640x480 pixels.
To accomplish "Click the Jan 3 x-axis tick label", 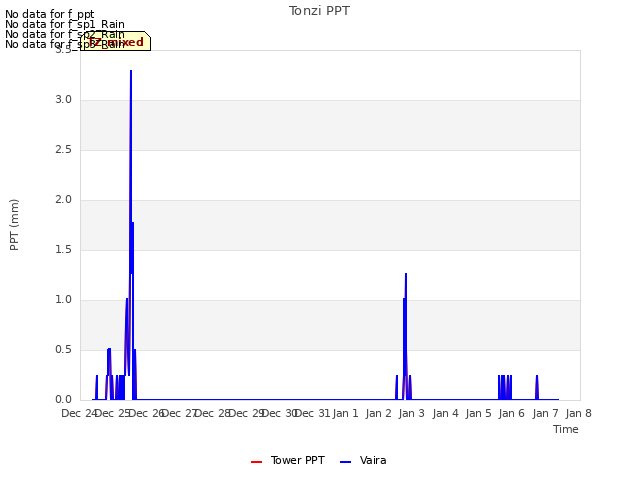I will 411,413.
